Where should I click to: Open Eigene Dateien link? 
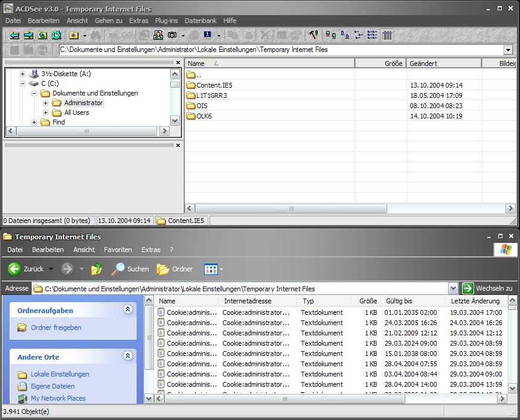(x=53, y=386)
